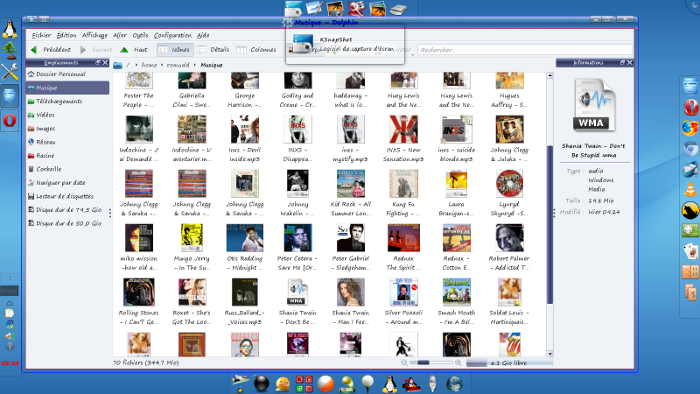Open Vidéos in the places panel

(x=67, y=115)
